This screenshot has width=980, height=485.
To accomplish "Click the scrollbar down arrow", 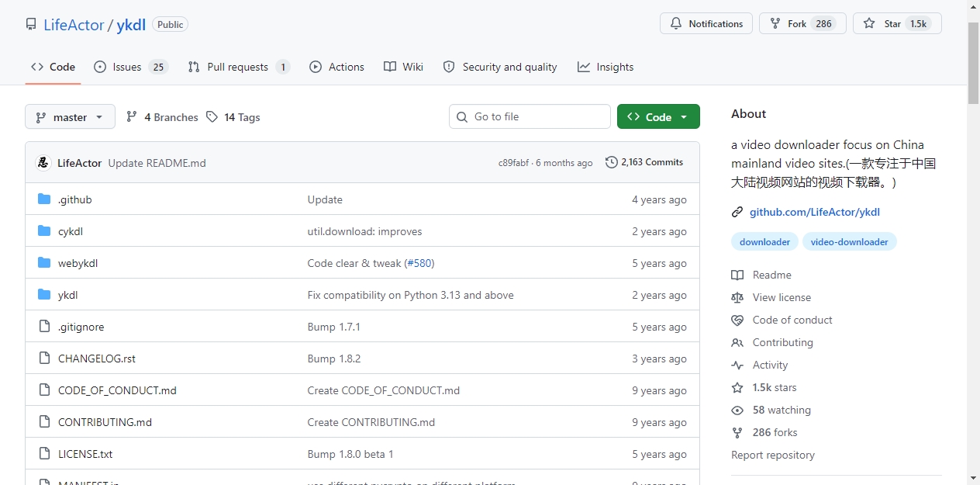I will [x=974, y=478].
